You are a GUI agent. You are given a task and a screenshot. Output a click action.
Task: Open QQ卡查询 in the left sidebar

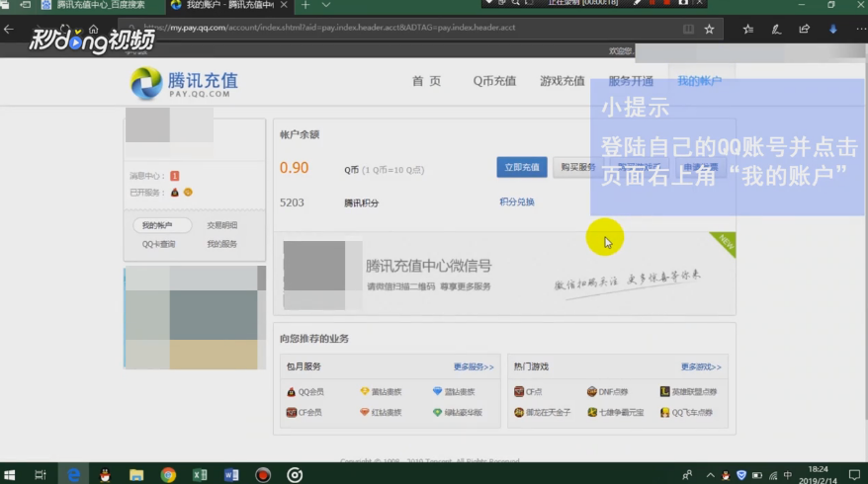click(x=158, y=244)
